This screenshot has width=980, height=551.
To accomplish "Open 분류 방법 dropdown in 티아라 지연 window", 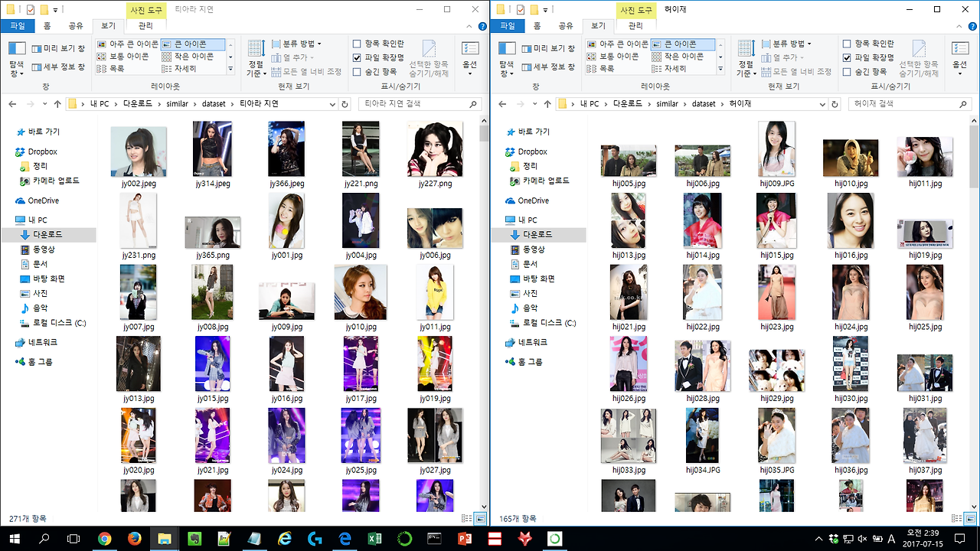I will 297,44.
